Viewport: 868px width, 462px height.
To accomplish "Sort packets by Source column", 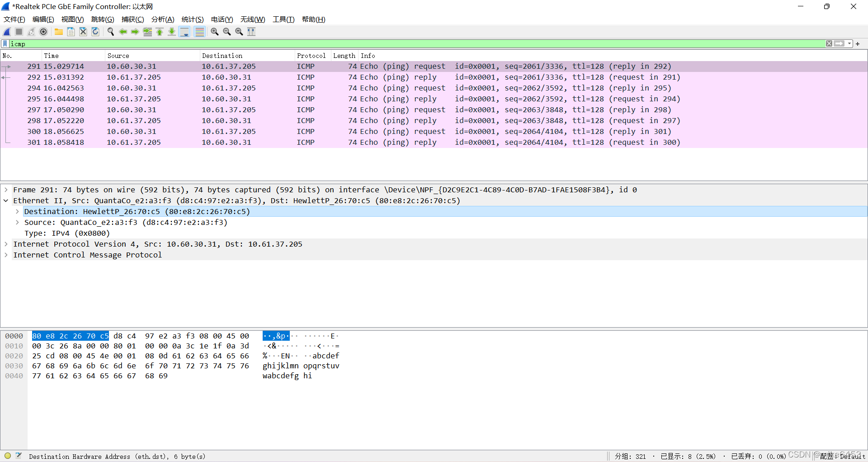I will [x=152, y=56].
